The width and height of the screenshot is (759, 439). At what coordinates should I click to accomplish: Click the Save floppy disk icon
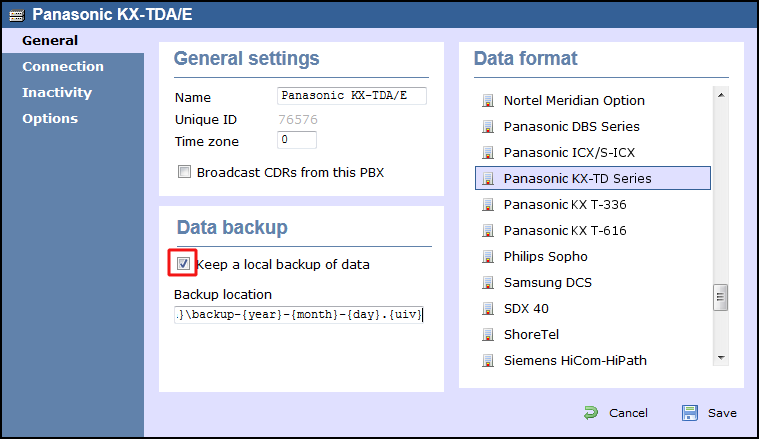690,413
